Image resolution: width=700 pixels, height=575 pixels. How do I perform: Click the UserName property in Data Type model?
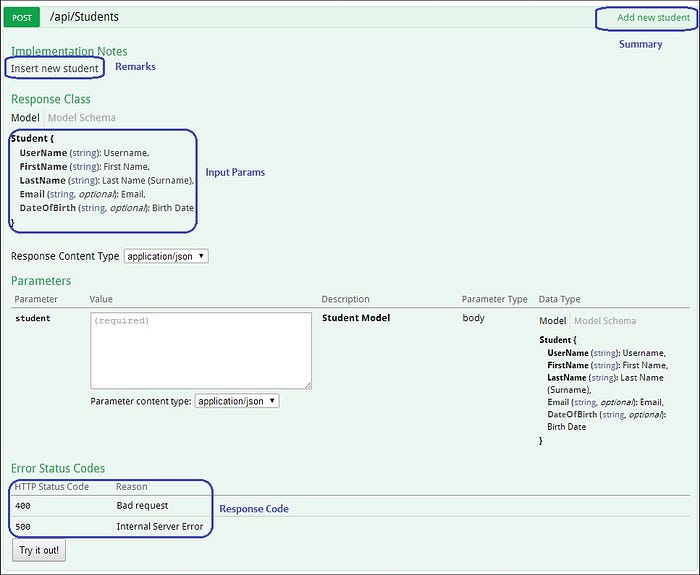[x=568, y=353]
